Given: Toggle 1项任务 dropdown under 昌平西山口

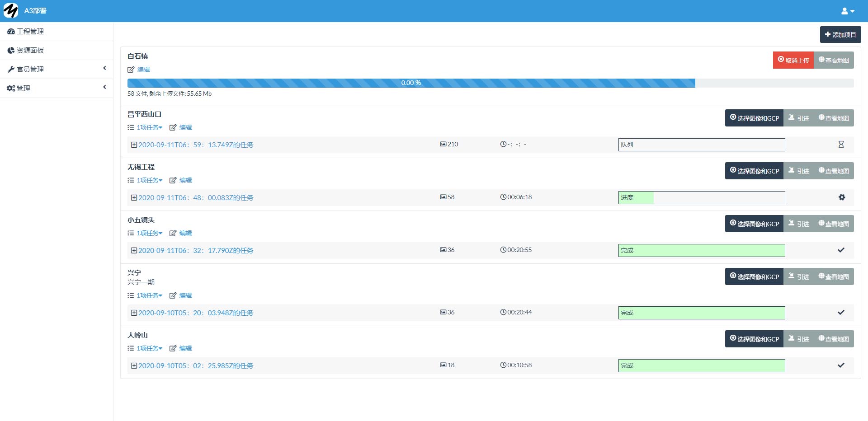Looking at the screenshot, I should pyautogui.click(x=149, y=128).
